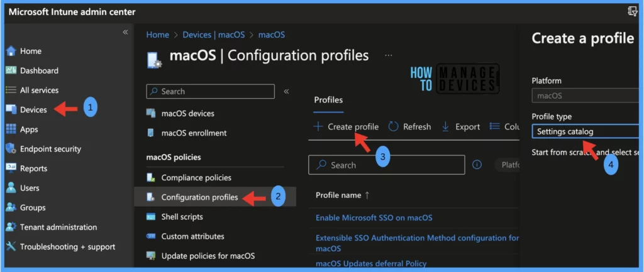The height and width of the screenshot is (272, 644).
Task: Click the Columns list icon
Action: 494,127
